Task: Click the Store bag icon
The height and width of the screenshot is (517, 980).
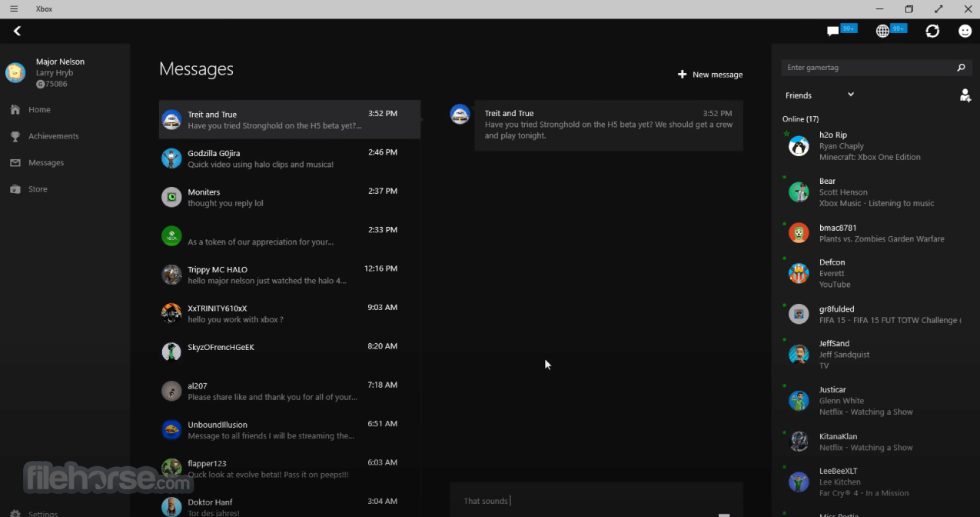Action: (15, 189)
